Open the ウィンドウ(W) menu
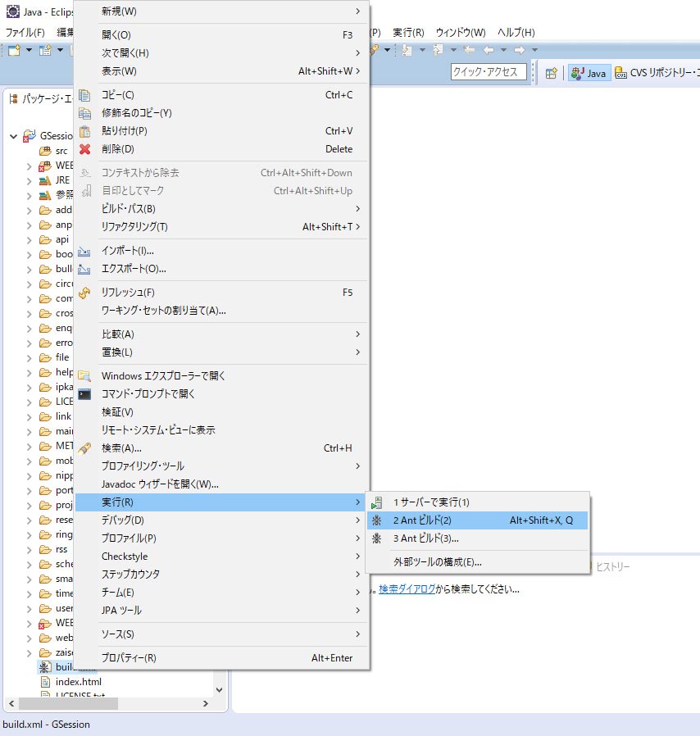Viewport: 700px width, 736px height. point(461,33)
